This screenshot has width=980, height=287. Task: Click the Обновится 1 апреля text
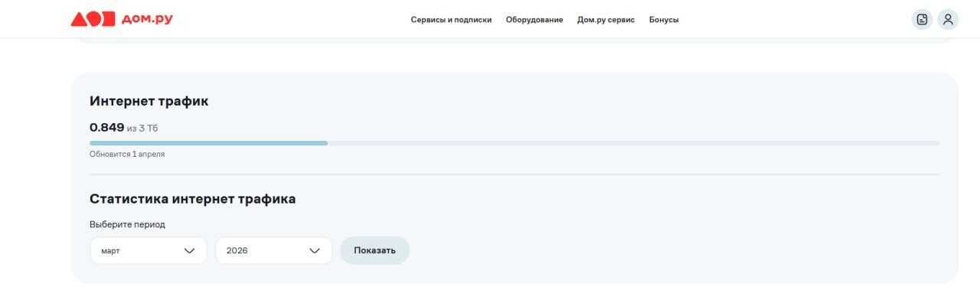point(127,154)
